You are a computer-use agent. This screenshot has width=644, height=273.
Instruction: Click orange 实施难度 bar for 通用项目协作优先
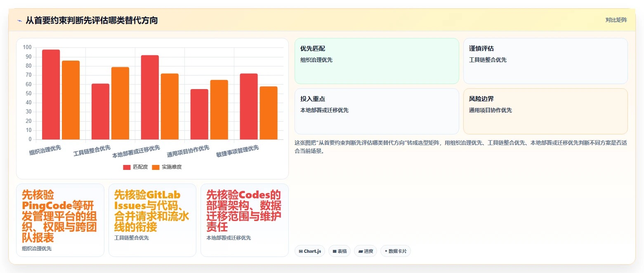point(219,110)
